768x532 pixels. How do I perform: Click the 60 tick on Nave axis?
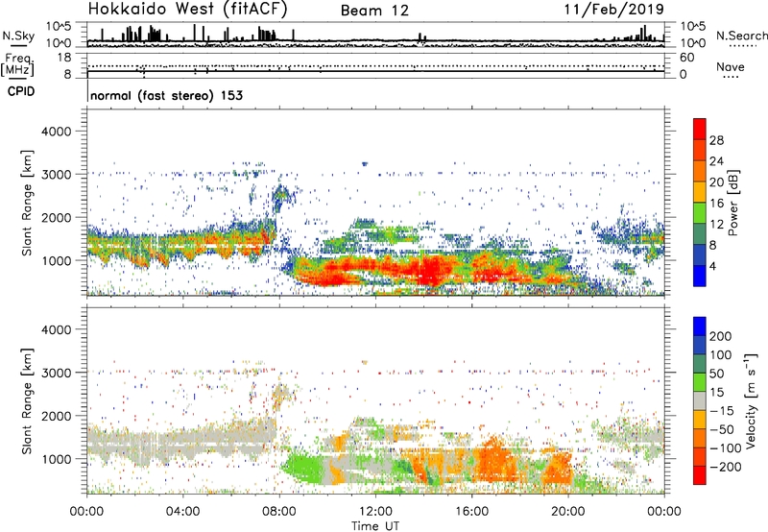686,58
